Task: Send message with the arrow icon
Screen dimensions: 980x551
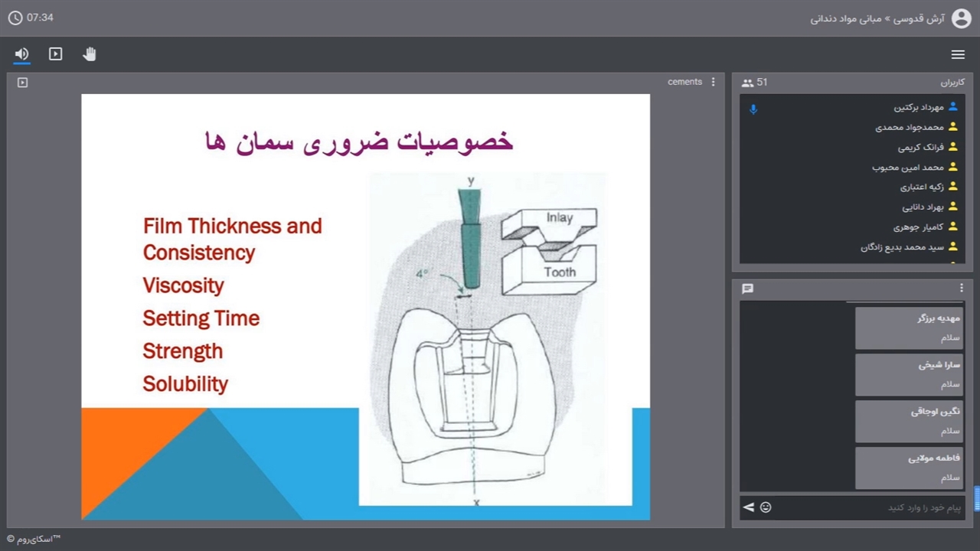Action: coord(749,507)
